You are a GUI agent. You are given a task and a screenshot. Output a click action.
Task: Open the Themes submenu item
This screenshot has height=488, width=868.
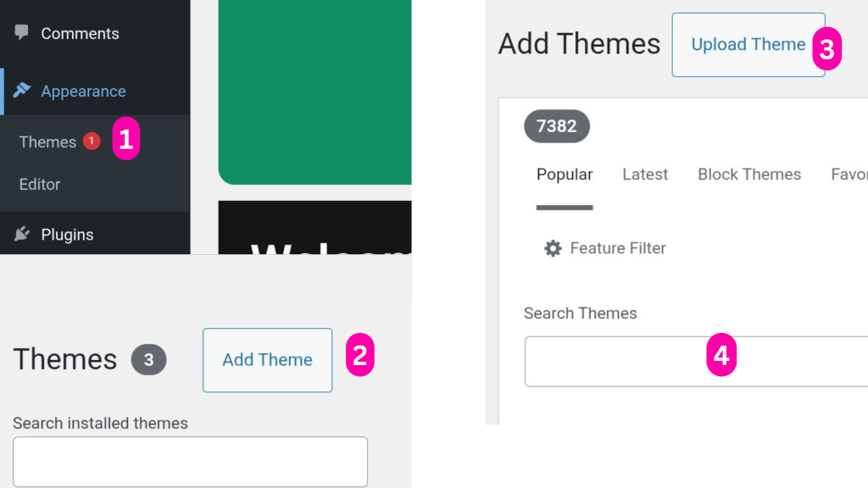[x=47, y=142]
